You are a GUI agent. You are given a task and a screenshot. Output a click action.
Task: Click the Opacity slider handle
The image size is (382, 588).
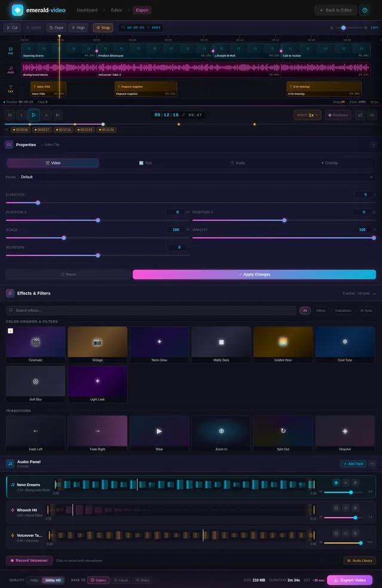[x=374, y=238]
